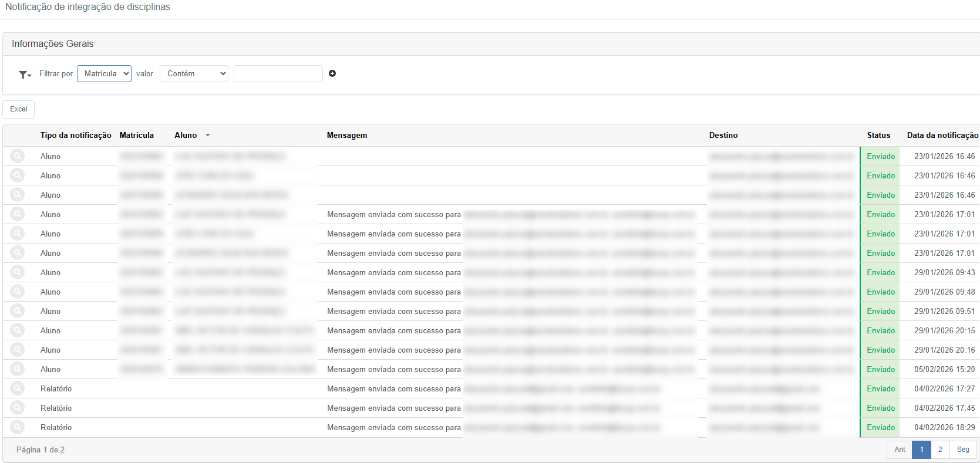Click the funnel filter icon

point(24,75)
